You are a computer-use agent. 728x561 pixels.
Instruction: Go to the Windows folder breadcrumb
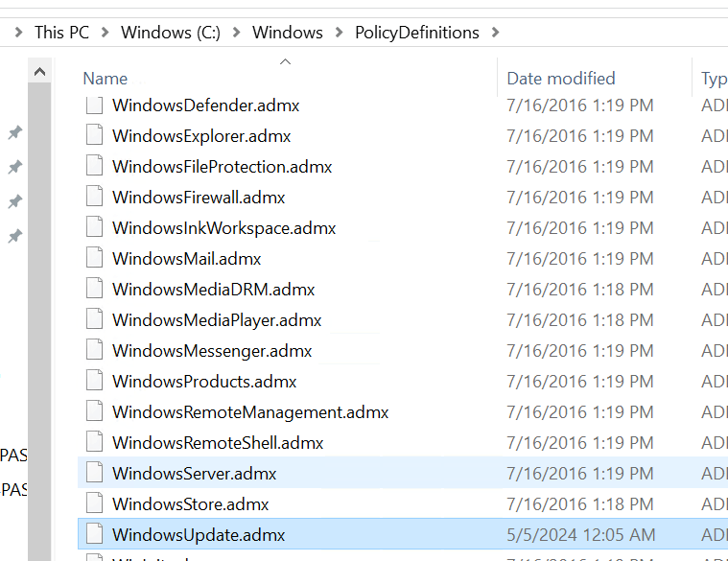pyautogui.click(x=288, y=33)
